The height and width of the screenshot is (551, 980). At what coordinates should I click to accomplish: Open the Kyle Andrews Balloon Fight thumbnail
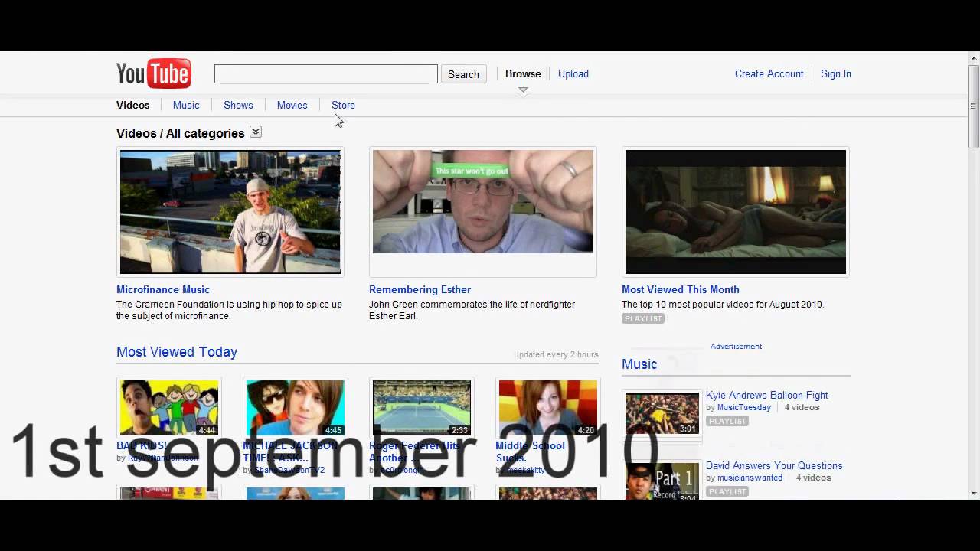tap(662, 413)
